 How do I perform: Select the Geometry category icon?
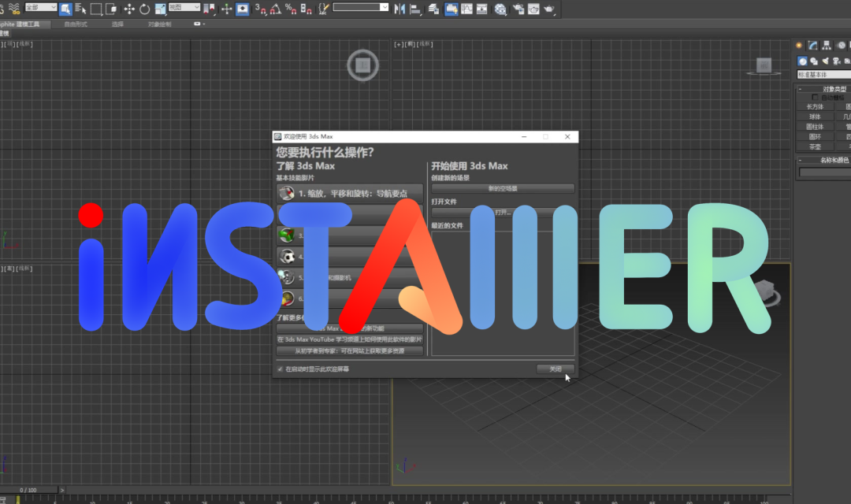point(802,61)
